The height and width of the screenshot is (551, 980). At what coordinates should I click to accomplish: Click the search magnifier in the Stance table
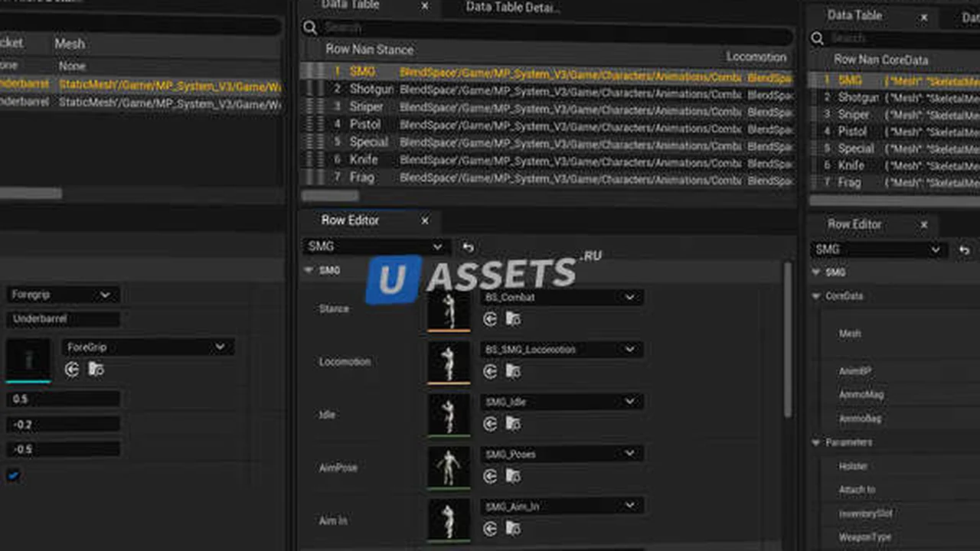(310, 28)
